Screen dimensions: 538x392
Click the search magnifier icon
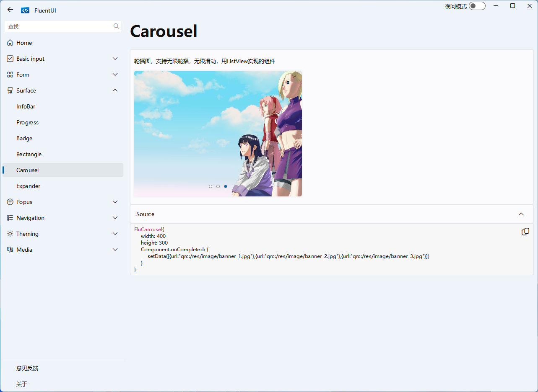[x=116, y=26]
